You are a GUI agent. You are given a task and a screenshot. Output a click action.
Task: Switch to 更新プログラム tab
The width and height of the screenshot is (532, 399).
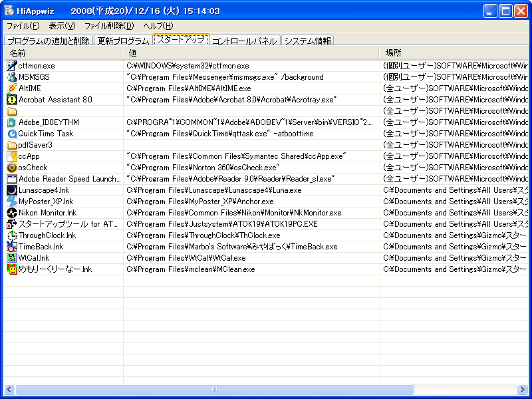pos(123,41)
